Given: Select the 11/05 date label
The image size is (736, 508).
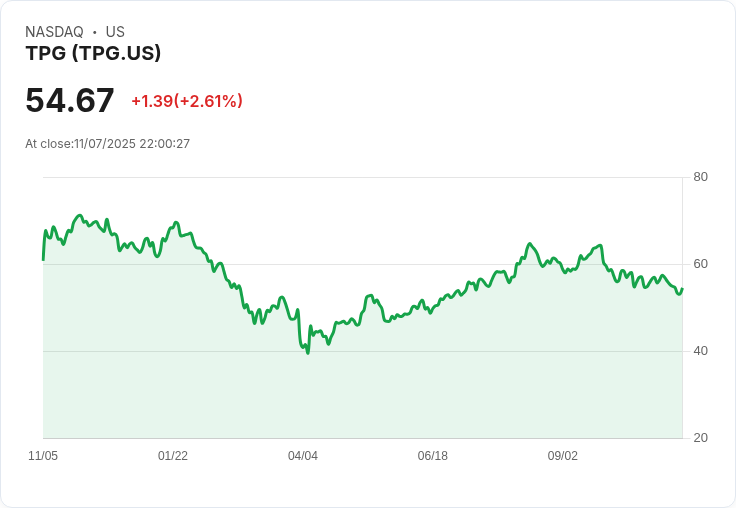Looking at the screenshot, I should (43, 456).
